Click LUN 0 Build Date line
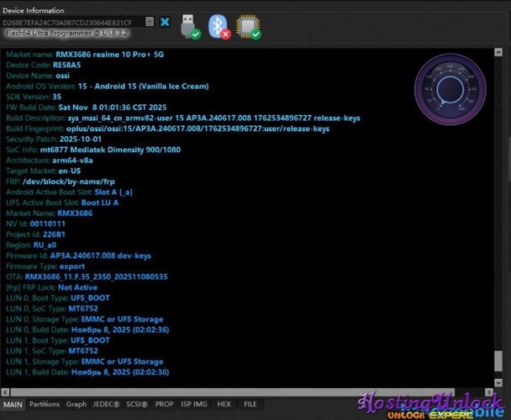 tap(87, 330)
